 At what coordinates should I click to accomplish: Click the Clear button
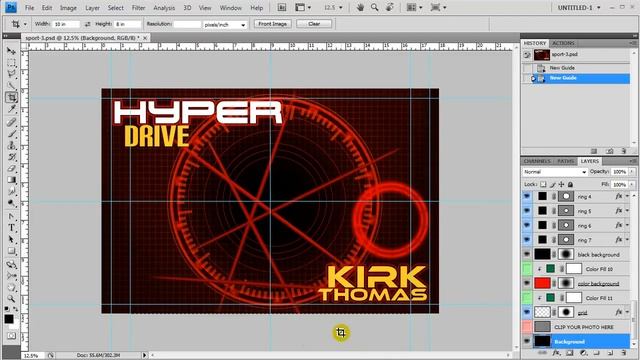pos(314,24)
